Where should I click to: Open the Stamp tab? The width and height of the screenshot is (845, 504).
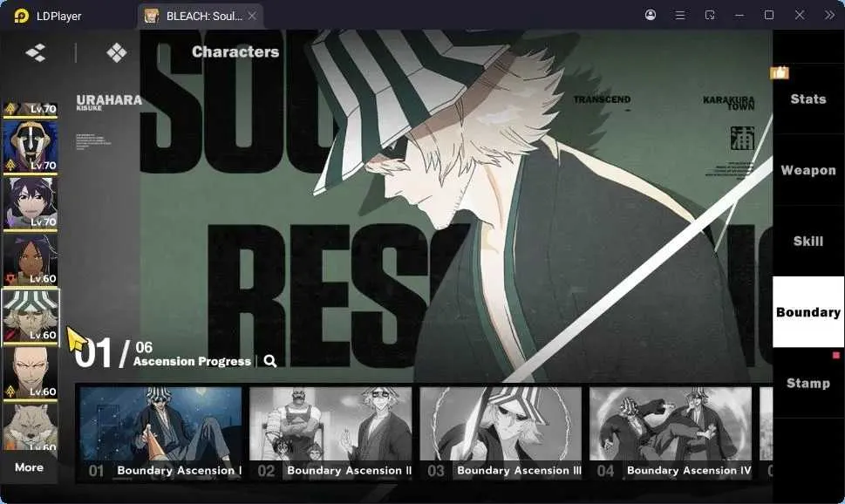[x=808, y=384]
